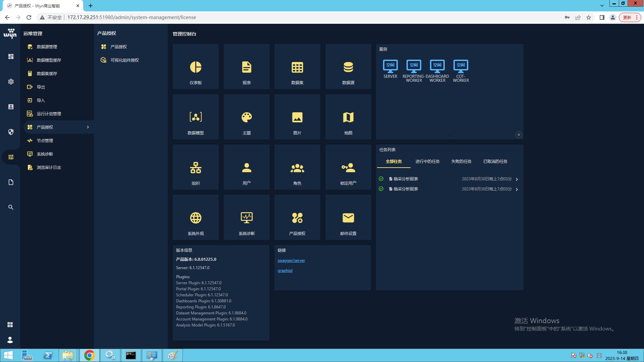Click the stop circle in the 服务 panel
644x362 pixels.
click(x=519, y=135)
